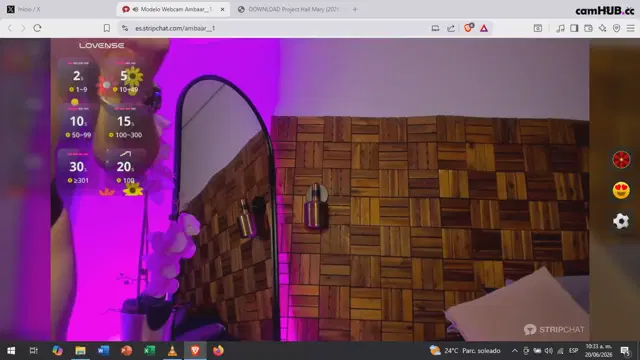Send the heart-eyes emoji reaction
The width and height of the screenshot is (640, 360).
coord(621,190)
